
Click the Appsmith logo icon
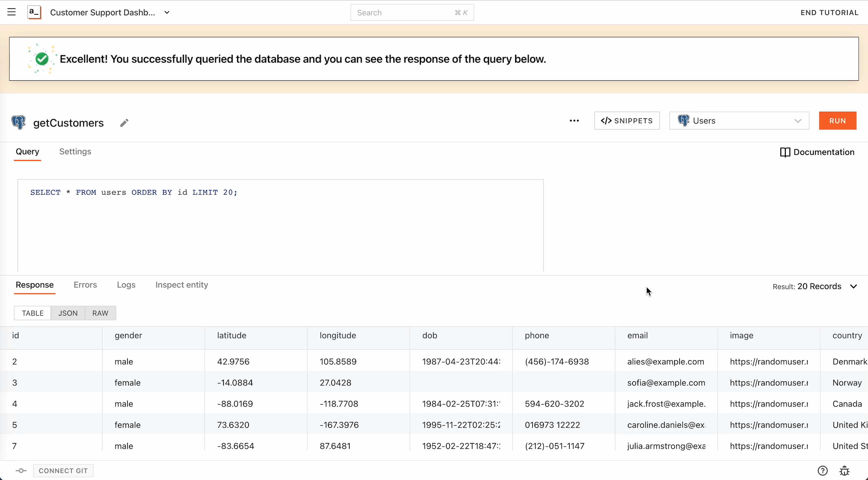[34, 12]
